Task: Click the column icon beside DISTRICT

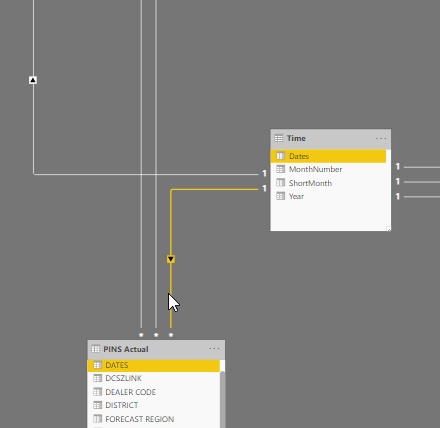Action: 97,405
